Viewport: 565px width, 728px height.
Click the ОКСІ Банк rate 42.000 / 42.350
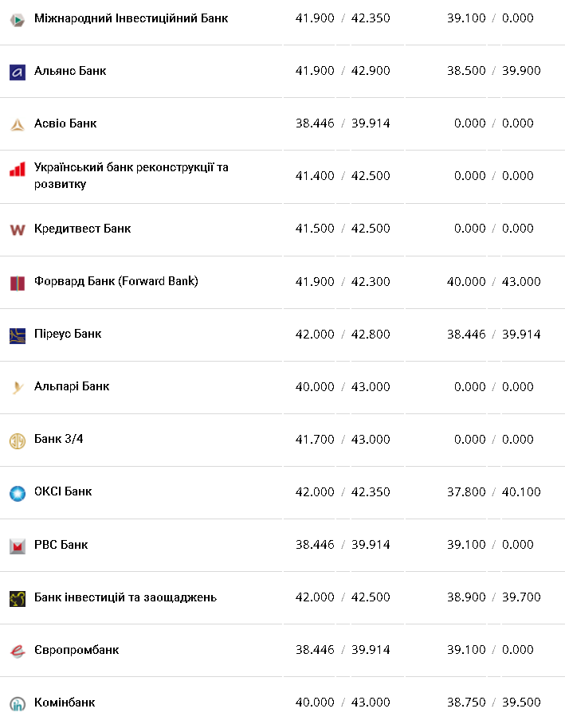(343, 492)
